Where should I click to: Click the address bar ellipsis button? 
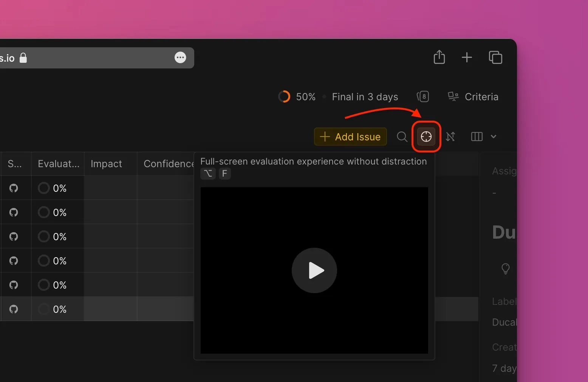[180, 57]
